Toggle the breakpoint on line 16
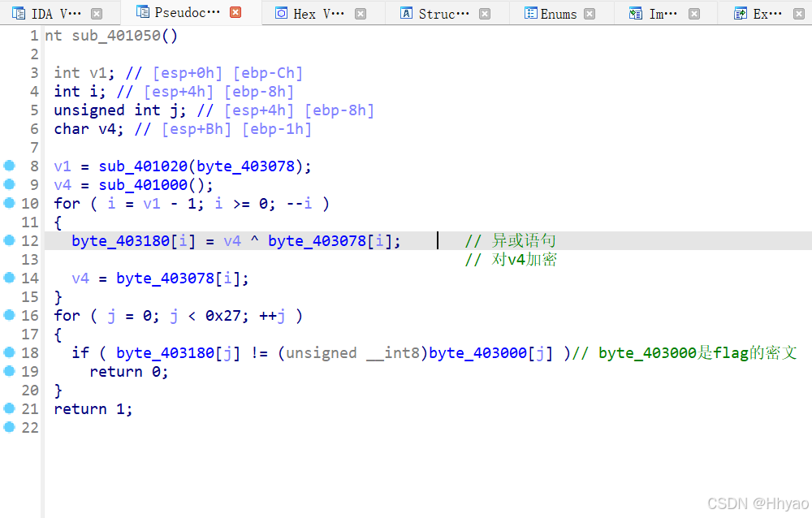This screenshot has height=518, width=812. [8, 315]
